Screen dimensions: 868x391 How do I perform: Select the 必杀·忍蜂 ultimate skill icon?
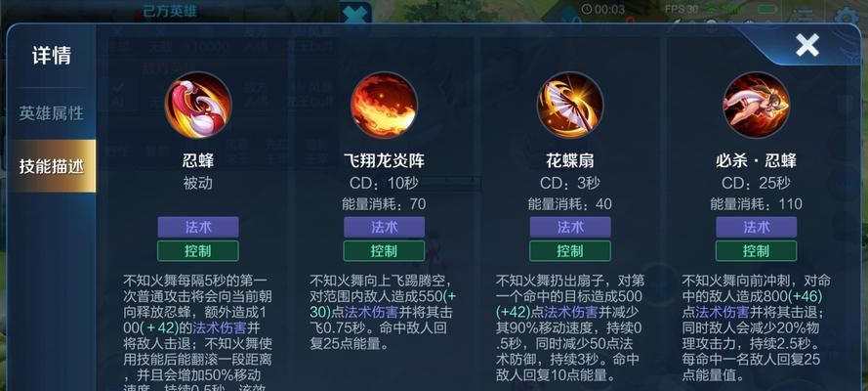[756, 106]
